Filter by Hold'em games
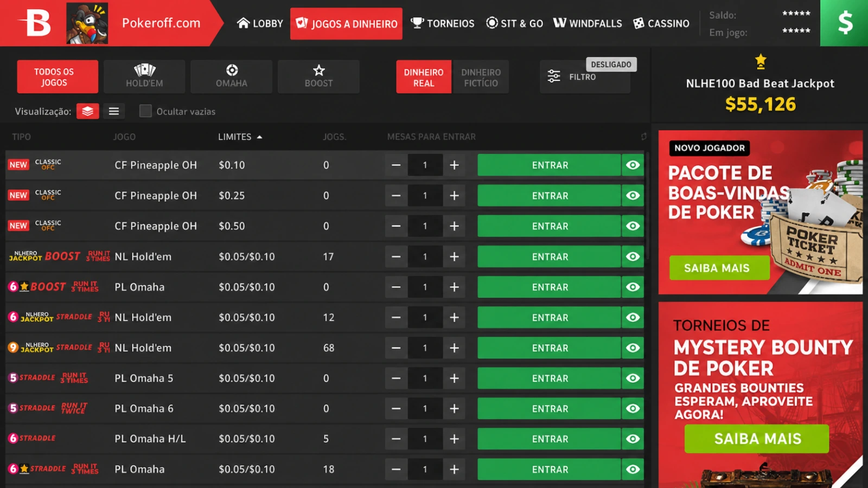 (144, 77)
